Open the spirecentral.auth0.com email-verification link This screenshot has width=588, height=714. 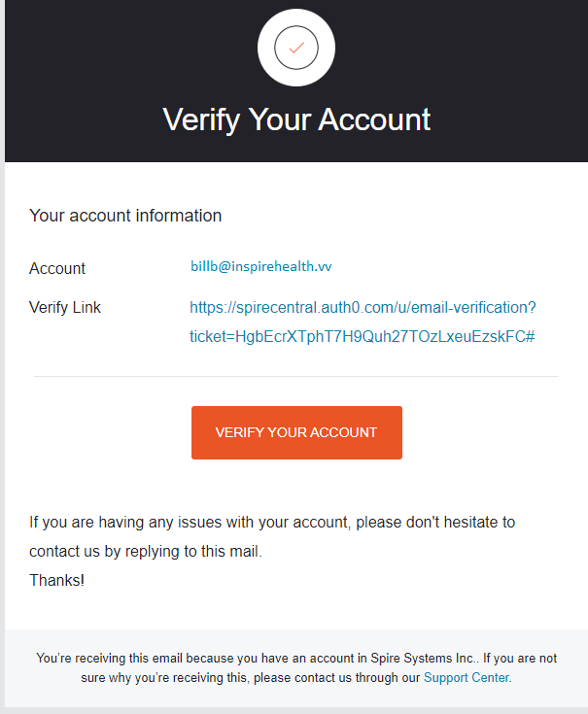363,308
